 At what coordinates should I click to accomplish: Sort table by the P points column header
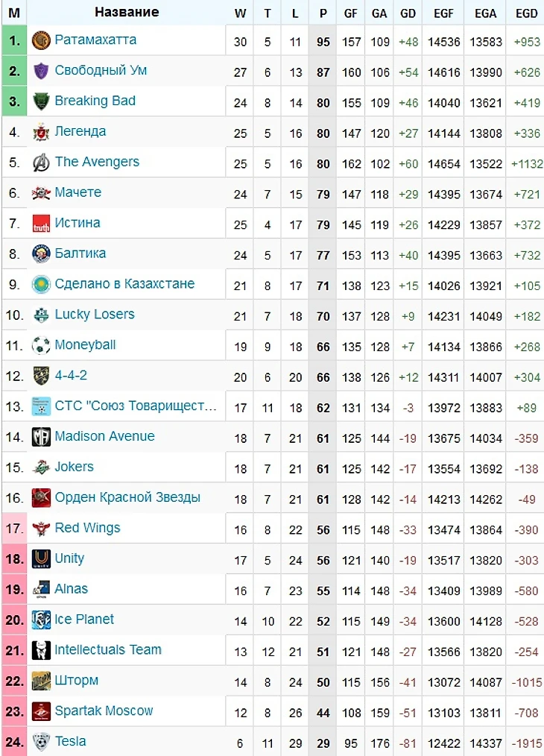point(323,13)
